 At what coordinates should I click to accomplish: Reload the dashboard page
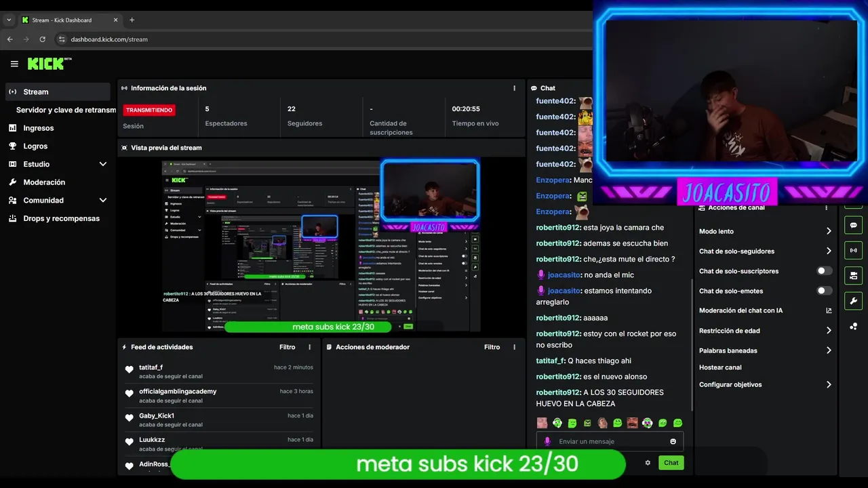pos(43,39)
